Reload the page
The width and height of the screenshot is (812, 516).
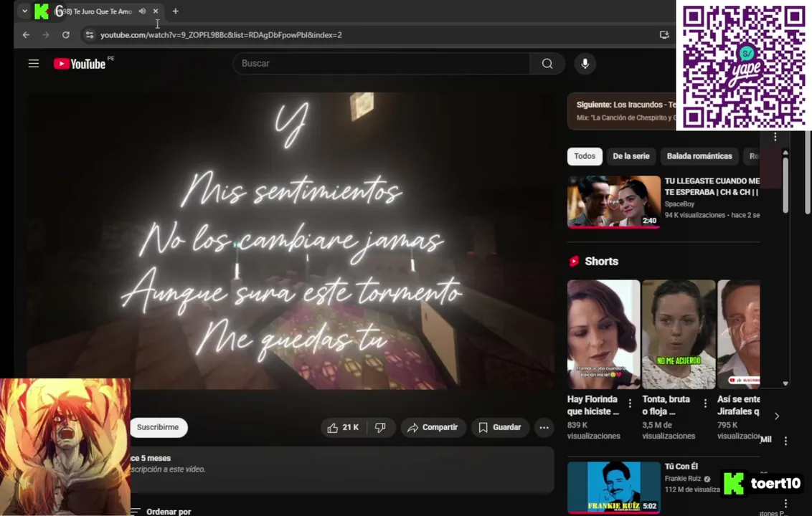[66, 34]
